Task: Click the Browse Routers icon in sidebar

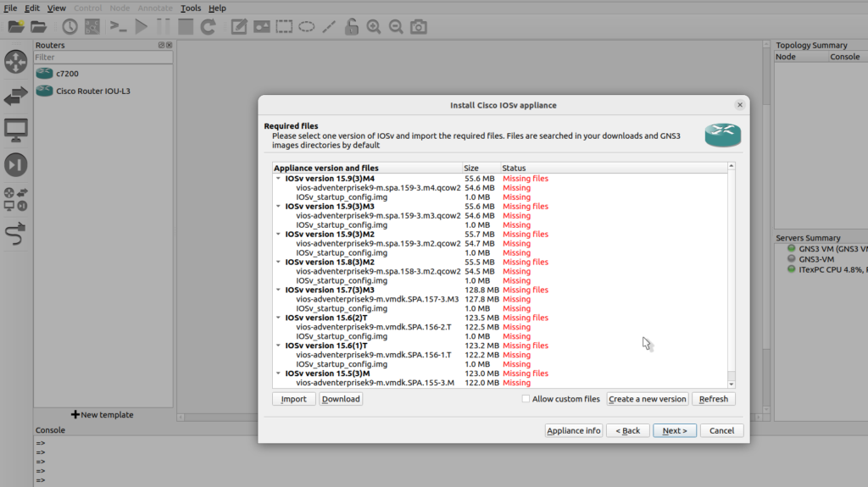Action: 16,62
